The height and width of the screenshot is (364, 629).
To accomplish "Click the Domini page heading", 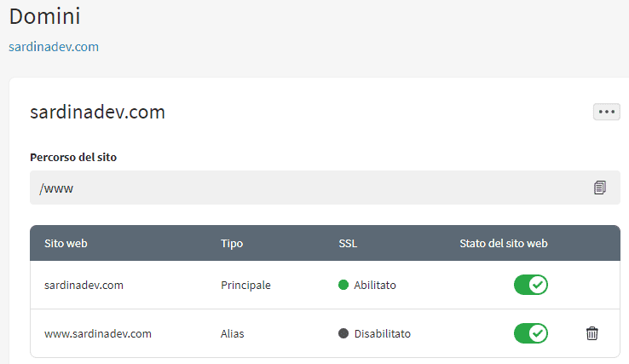I will pos(44,15).
